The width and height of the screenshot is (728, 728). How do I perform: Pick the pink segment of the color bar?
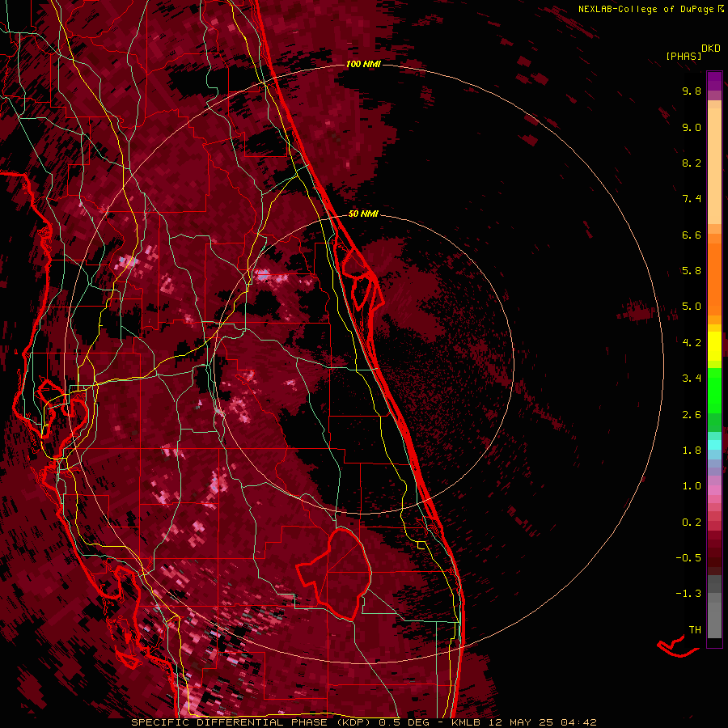(714, 490)
